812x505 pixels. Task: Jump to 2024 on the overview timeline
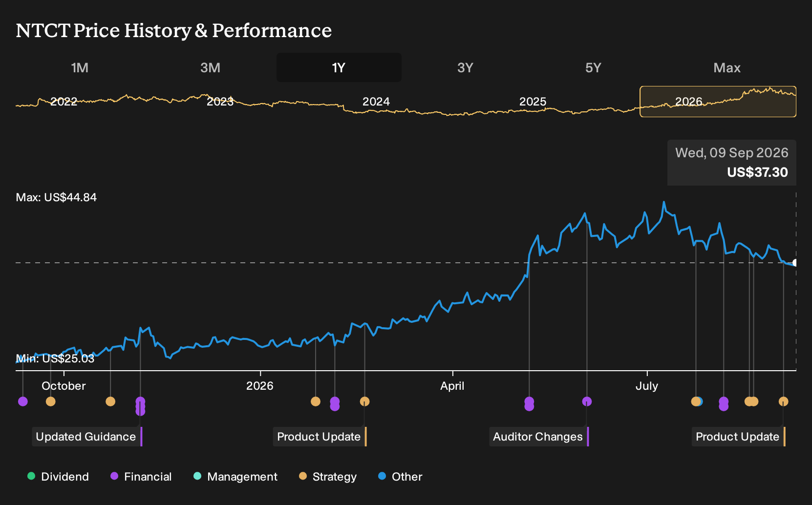pyautogui.click(x=376, y=102)
